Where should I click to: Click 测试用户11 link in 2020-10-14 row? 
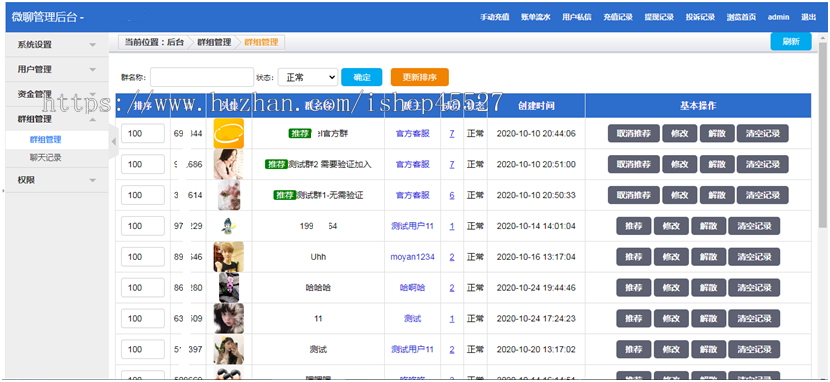click(413, 226)
